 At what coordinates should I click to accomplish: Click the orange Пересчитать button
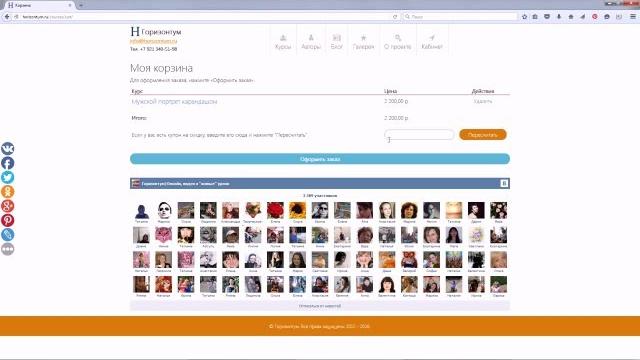pyautogui.click(x=483, y=135)
